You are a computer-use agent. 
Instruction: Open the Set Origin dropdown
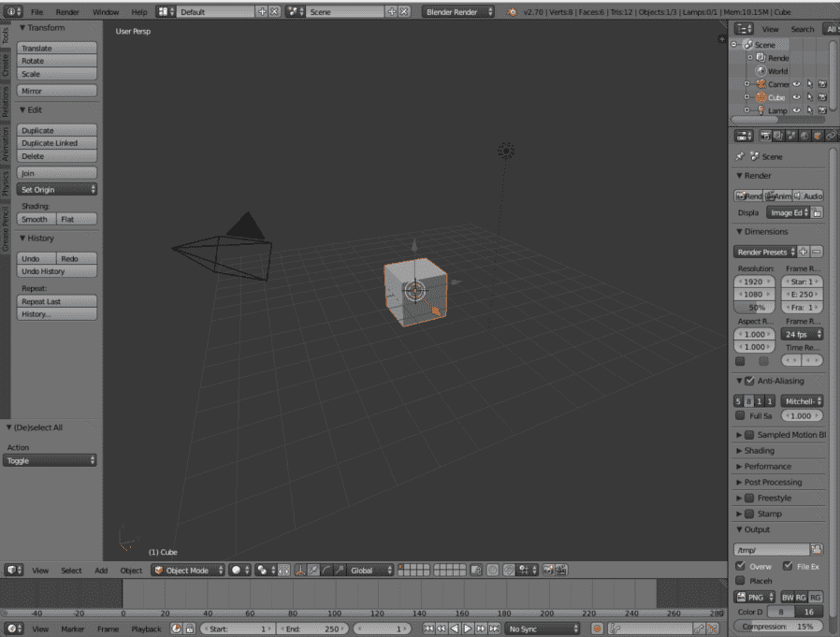pyautogui.click(x=57, y=190)
